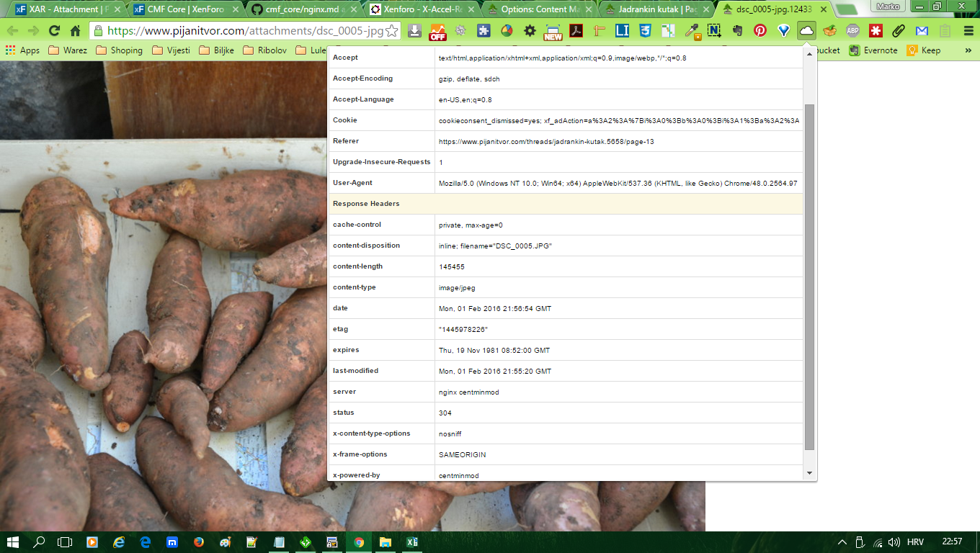Click the headers popup scrollbar thumb
Image resolution: width=980 pixels, height=553 pixels.
[809, 276]
